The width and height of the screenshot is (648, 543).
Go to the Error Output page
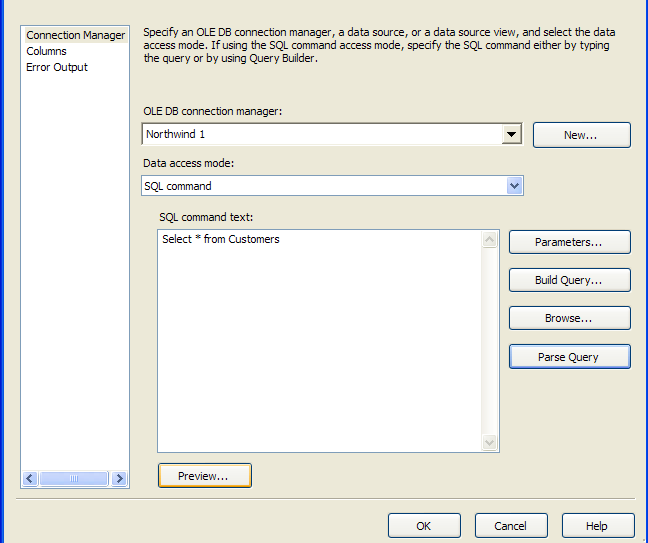(x=57, y=67)
